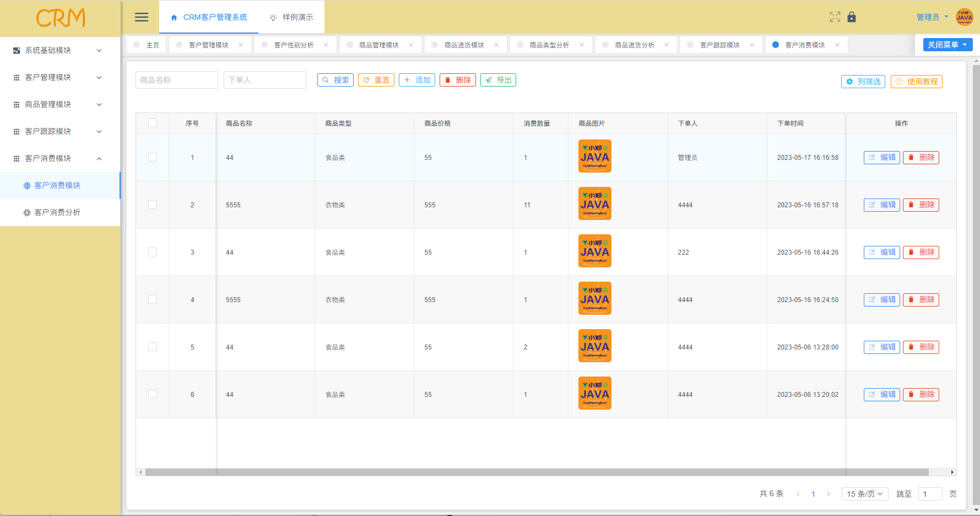Click the 商品名称 search input field
This screenshot has height=516, width=980.
[177, 80]
